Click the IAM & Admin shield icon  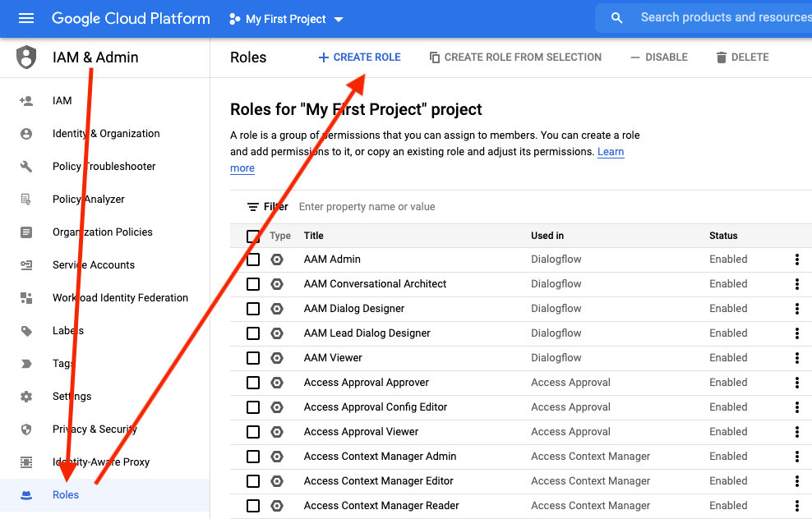[26, 57]
